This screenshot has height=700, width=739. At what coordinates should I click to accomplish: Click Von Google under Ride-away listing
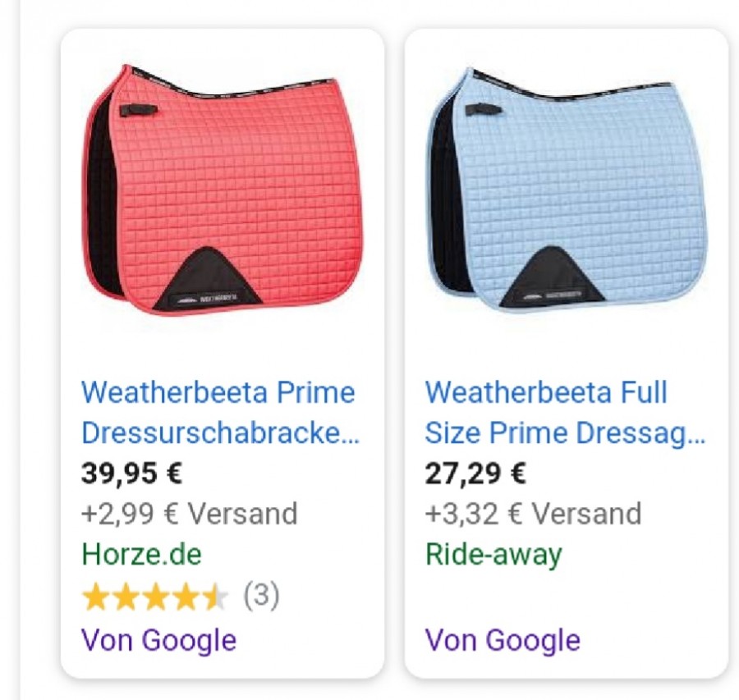(503, 640)
